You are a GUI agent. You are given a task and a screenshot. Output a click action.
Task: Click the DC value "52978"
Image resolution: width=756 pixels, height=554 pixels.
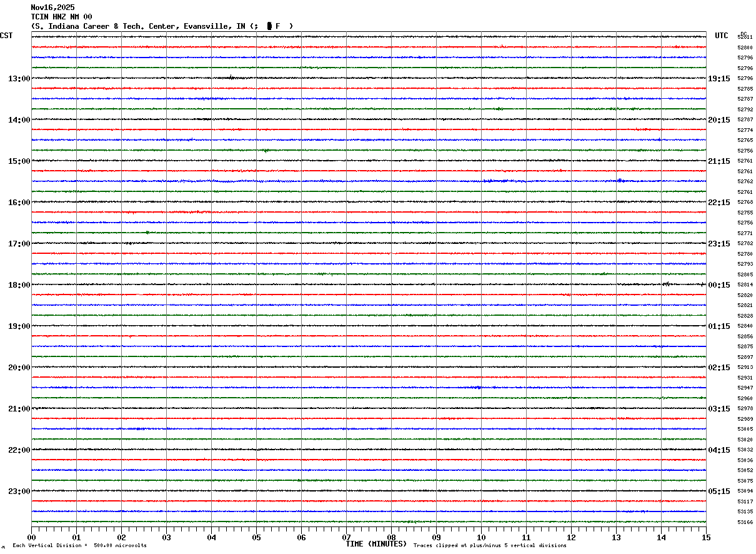tap(745, 408)
